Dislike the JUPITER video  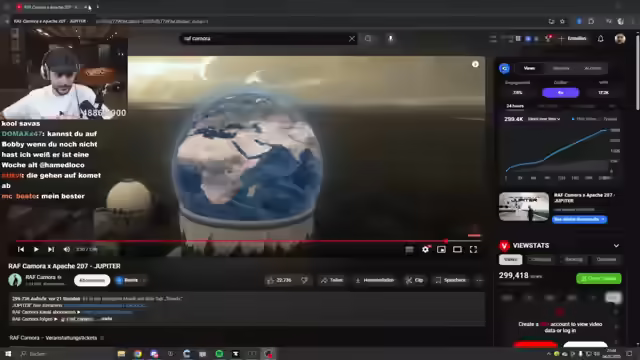304,280
